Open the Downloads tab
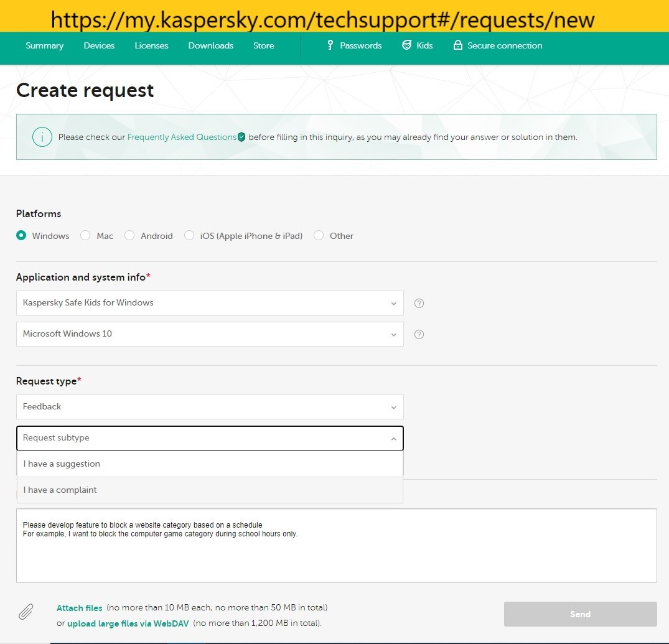Screen dimensions: 669x644 (211, 45)
